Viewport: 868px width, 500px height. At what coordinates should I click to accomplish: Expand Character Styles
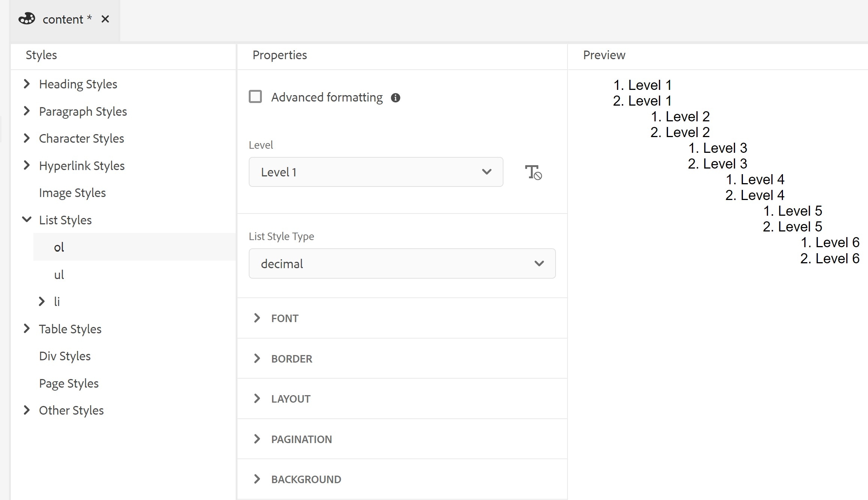(26, 138)
